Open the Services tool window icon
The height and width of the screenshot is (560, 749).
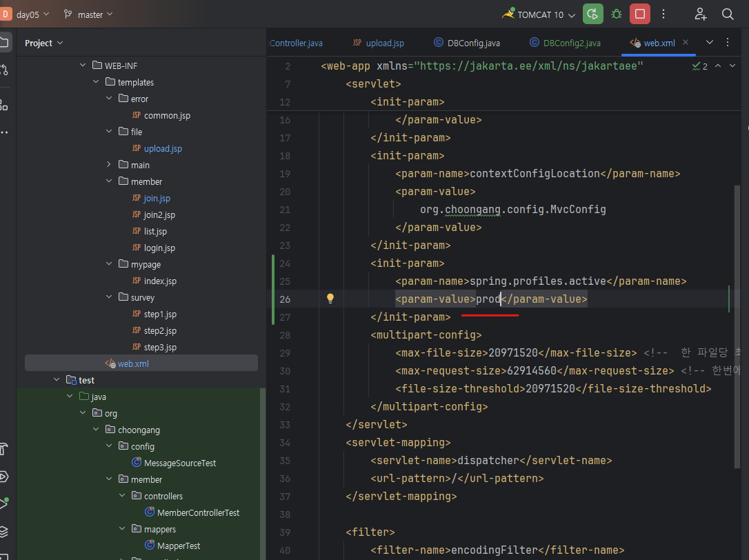point(4,477)
